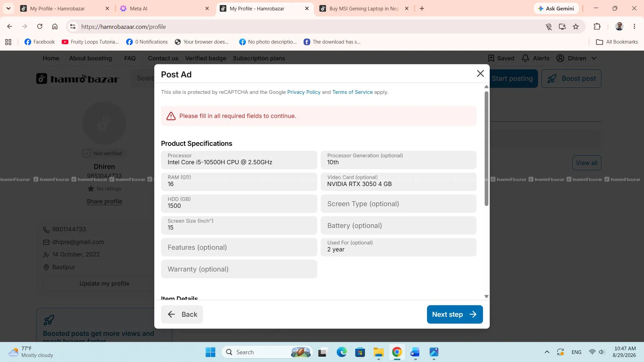Image resolution: width=644 pixels, height=362 pixels.
Task: Click the Post Ad dialog scrollbar thumb
Action: tap(486, 148)
